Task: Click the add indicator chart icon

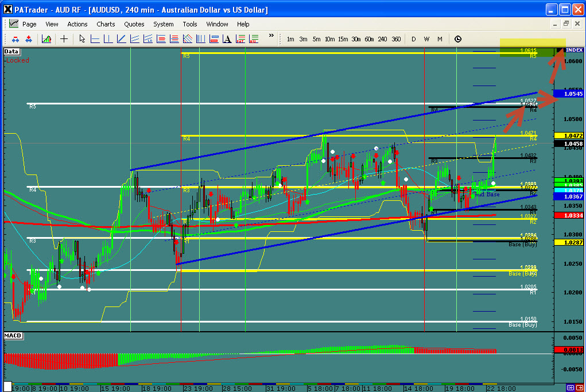Action: pos(46,39)
